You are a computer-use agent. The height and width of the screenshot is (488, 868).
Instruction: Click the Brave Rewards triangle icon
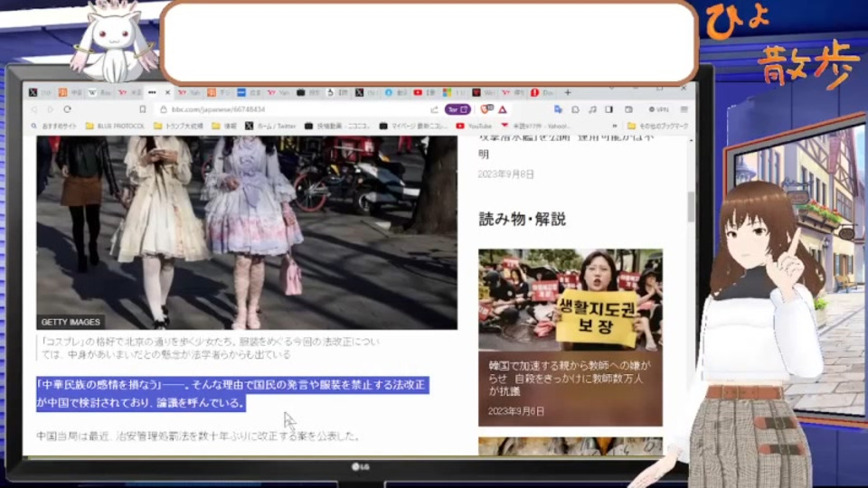(x=502, y=109)
